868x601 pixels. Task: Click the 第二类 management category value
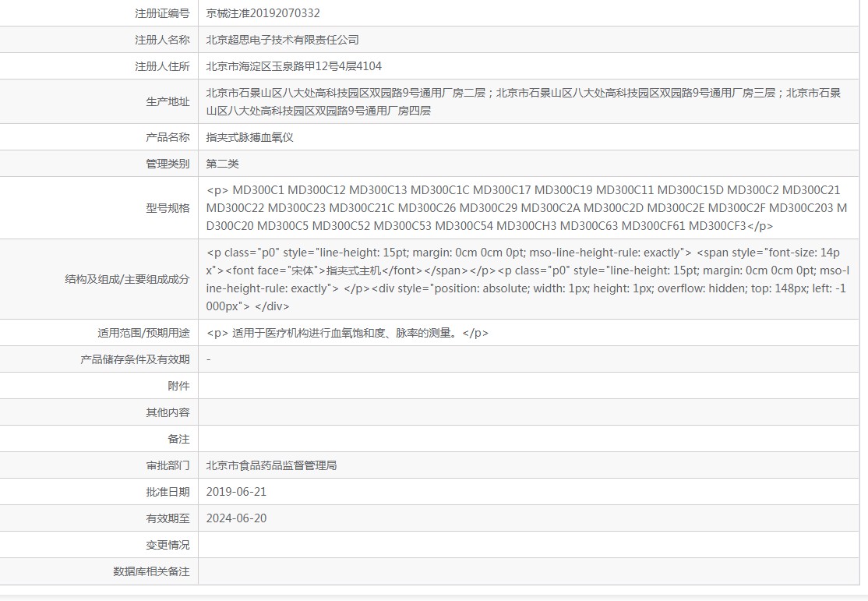223,164
